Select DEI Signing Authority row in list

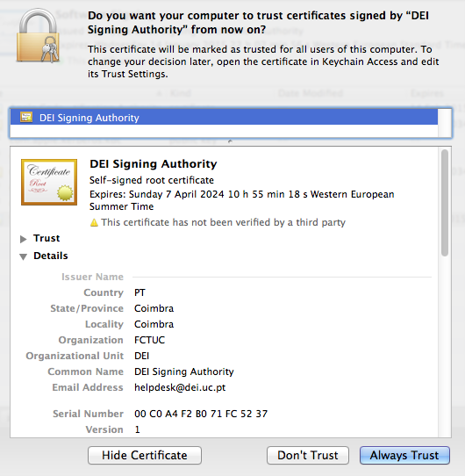tap(224, 118)
